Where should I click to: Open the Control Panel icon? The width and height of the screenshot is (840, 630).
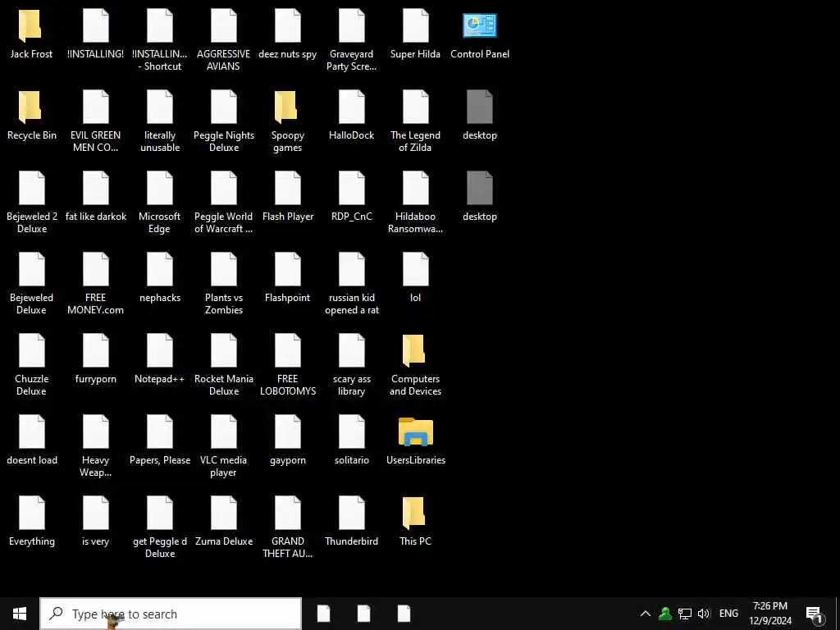(x=479, y=25)
